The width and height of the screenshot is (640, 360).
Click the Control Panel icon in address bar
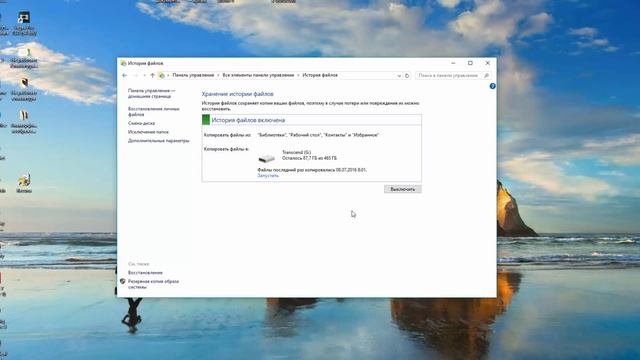click(162, 76)
